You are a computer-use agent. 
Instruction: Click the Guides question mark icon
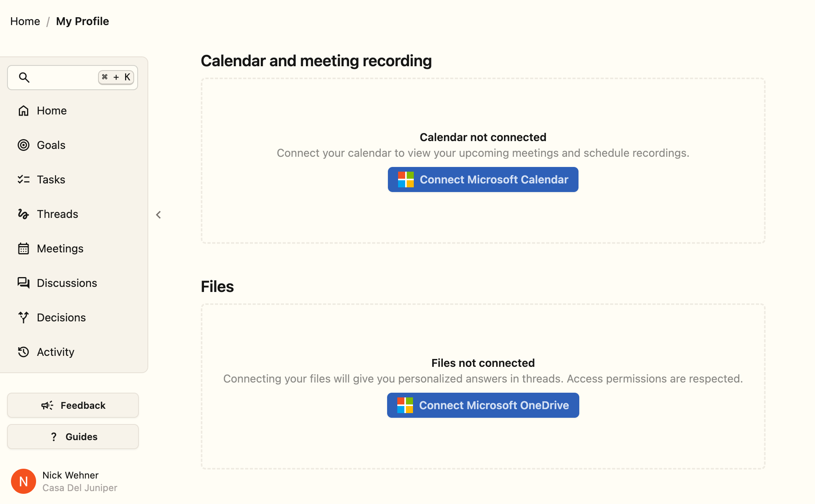[54, 437]
